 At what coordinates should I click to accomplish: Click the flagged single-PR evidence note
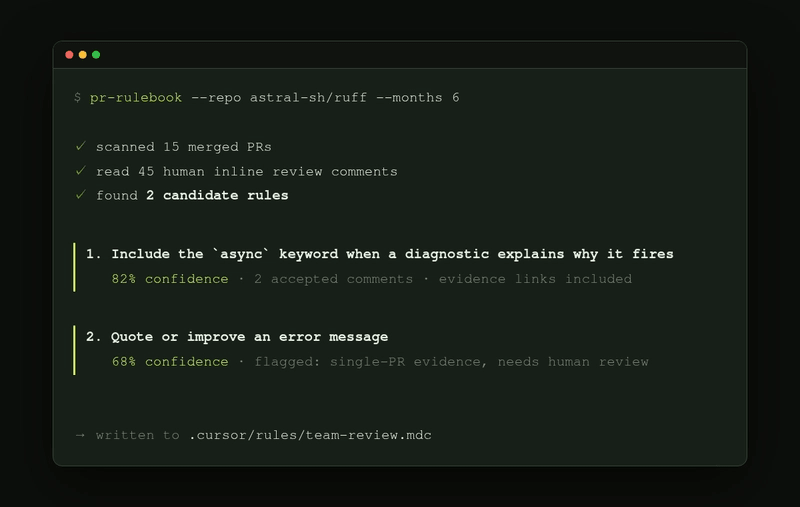pos(452,362)
